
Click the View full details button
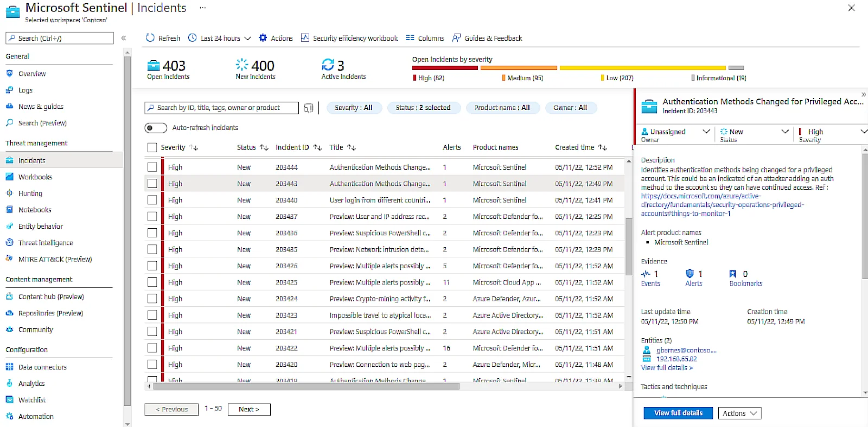(678, 413)
